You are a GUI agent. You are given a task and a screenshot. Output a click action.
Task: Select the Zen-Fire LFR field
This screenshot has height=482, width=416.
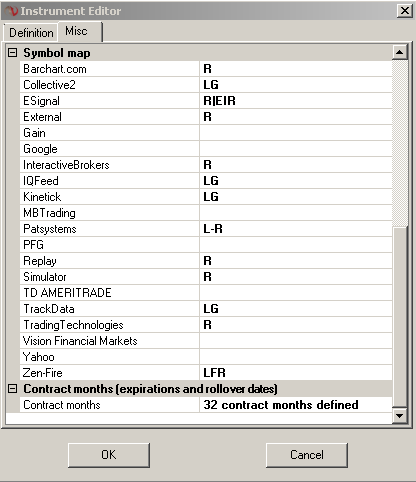pos(295,373)
